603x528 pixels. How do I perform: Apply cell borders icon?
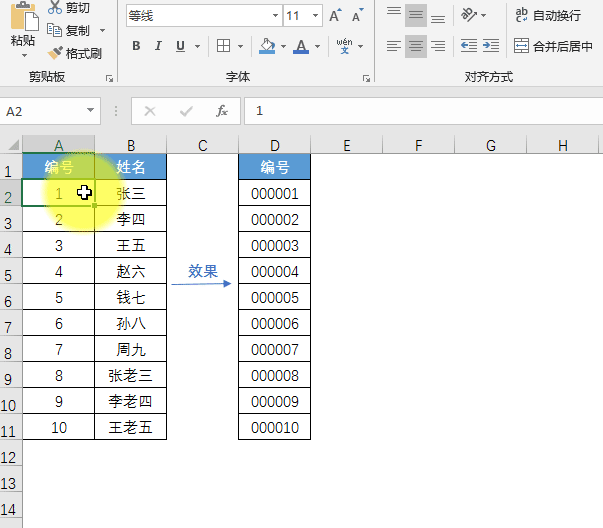coord(224,46)
